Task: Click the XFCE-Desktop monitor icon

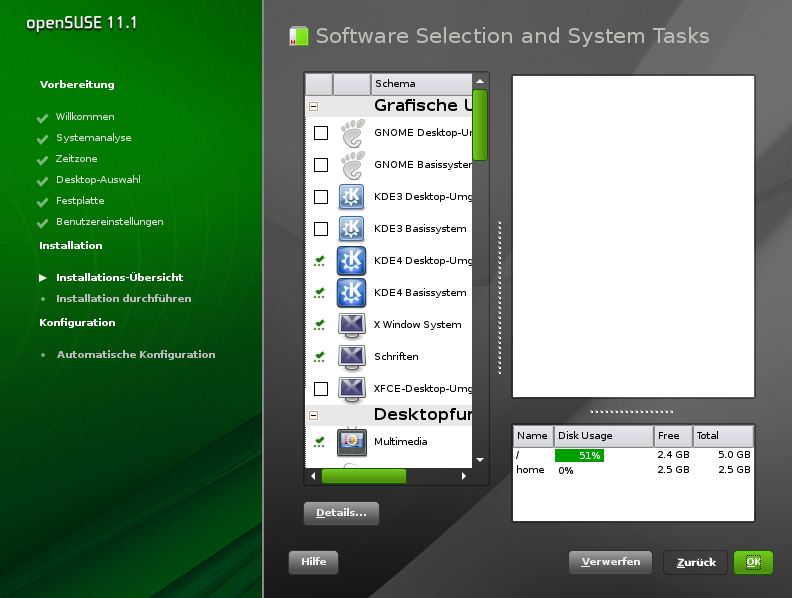Action: click(x=352, y=390)
